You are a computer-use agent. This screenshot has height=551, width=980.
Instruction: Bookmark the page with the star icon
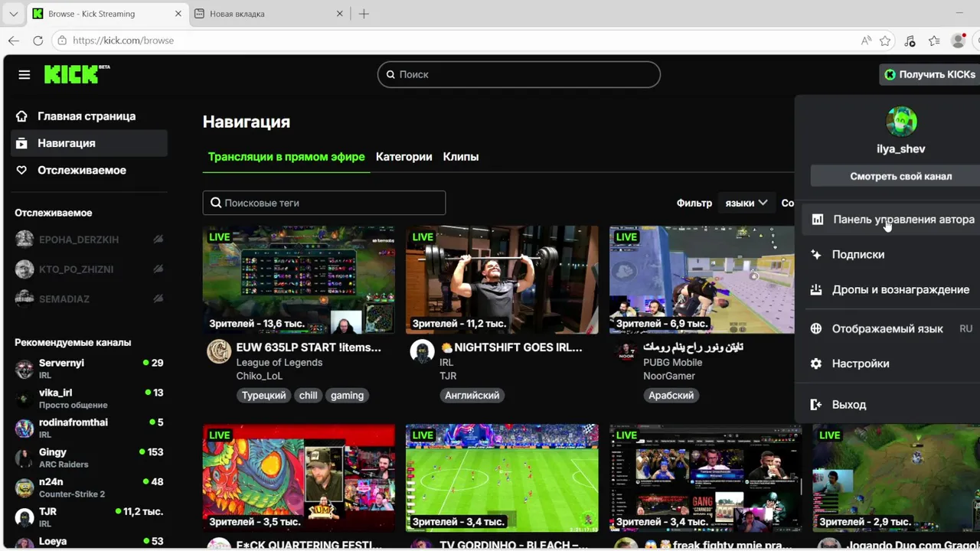(885, 41)
